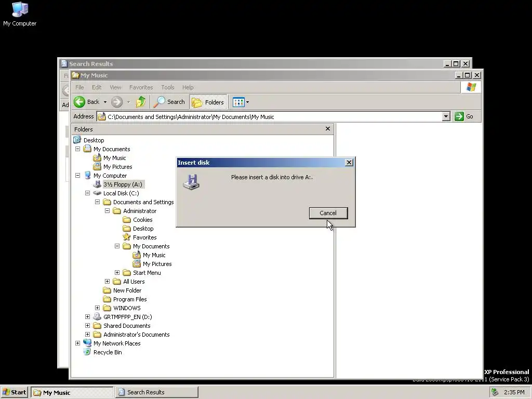This screenshot has width=532, height=399.
Task: Collapse the My Computer node
Action: 78,176
